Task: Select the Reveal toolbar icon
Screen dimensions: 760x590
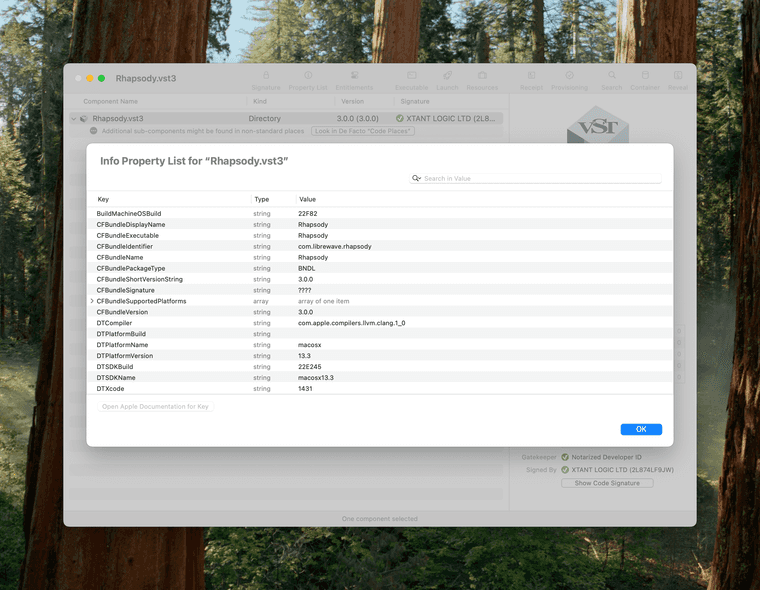Action: pyautogui.click(x=678, y=80)
